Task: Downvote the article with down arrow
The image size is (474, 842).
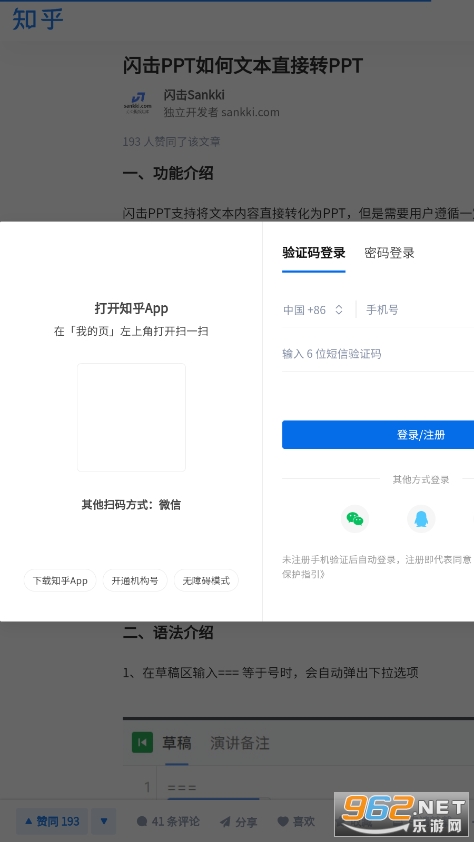Action: pos(105,821)
